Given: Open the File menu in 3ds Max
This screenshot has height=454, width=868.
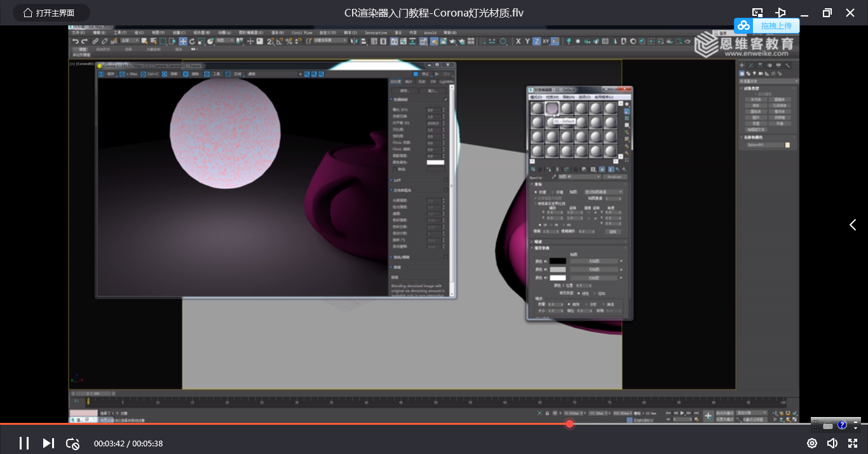Looking at the screenshot, I should [78, 32].
